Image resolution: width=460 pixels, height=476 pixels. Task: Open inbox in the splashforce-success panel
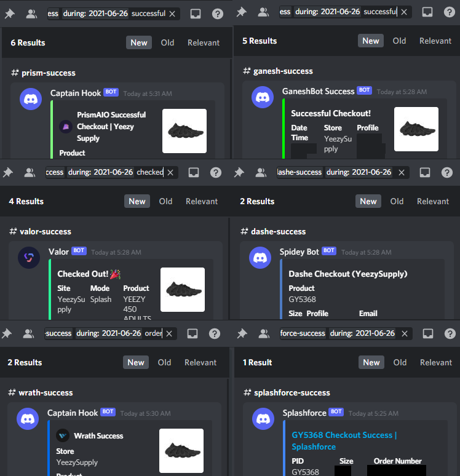coord(428,333)
